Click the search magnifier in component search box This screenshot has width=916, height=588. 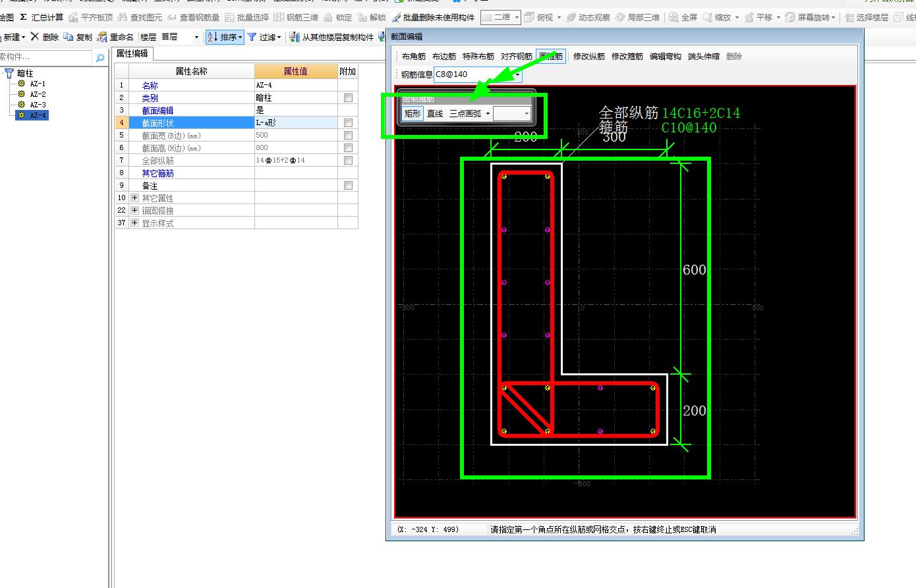tap(100, 58)
